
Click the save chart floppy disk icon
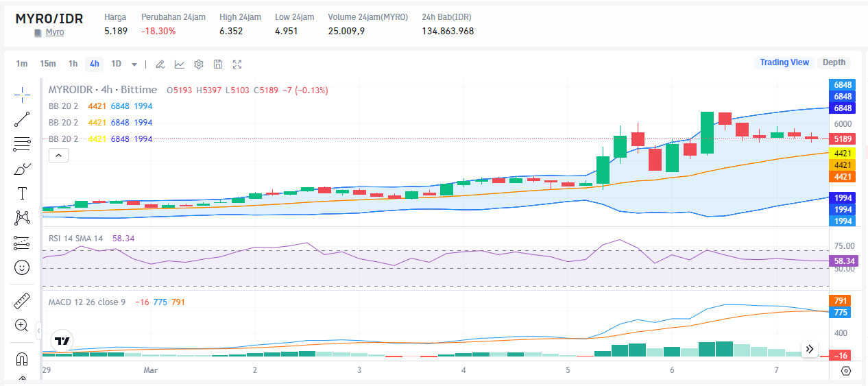218,64
